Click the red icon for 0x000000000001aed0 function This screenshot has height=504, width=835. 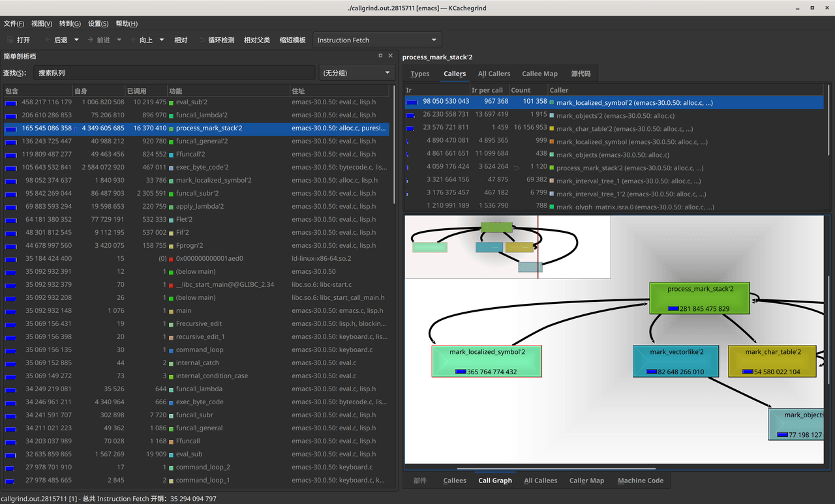pyautogui.click(x=172, y=259)
